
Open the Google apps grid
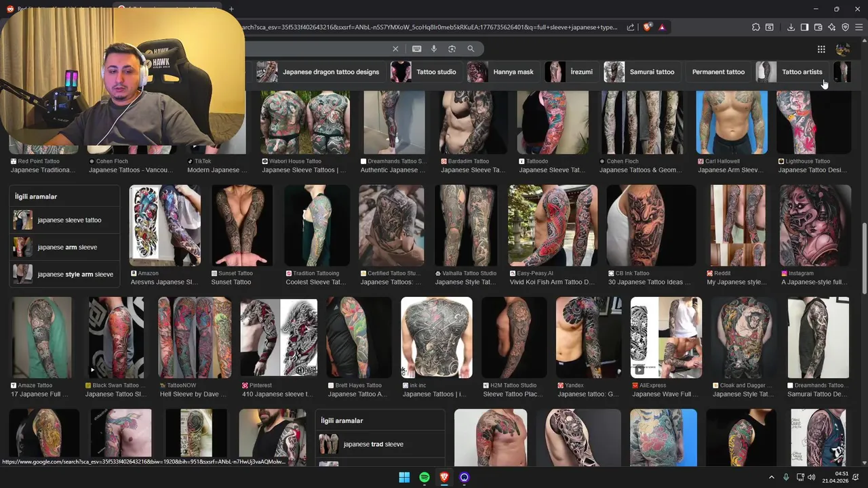(821, 49)
